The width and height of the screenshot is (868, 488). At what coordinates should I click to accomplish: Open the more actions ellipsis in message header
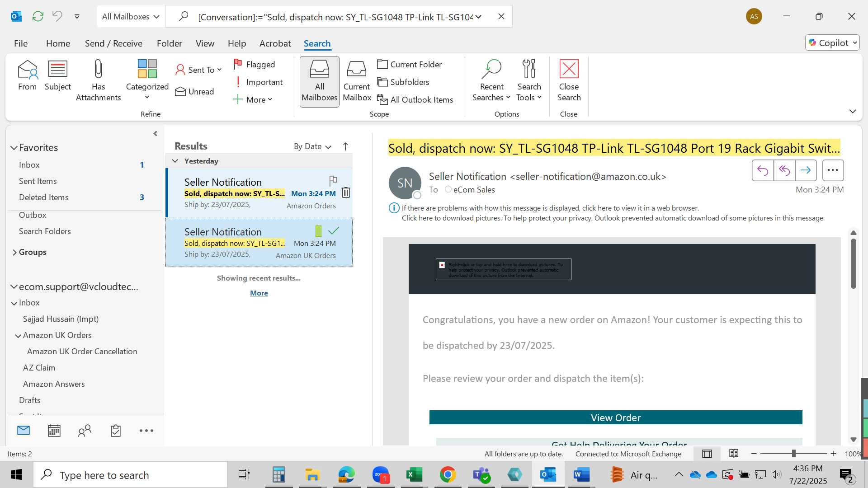point(833,170)
